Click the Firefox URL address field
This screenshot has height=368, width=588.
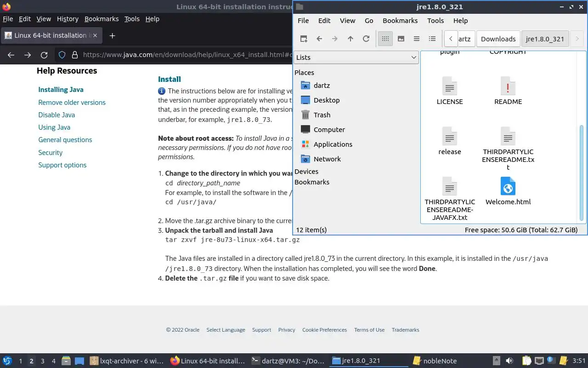[187, 55]
